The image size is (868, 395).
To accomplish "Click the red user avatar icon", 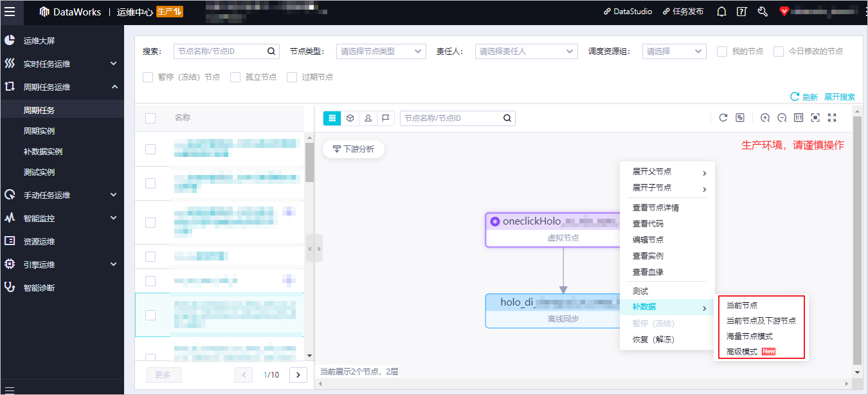I will pos(784,12).
